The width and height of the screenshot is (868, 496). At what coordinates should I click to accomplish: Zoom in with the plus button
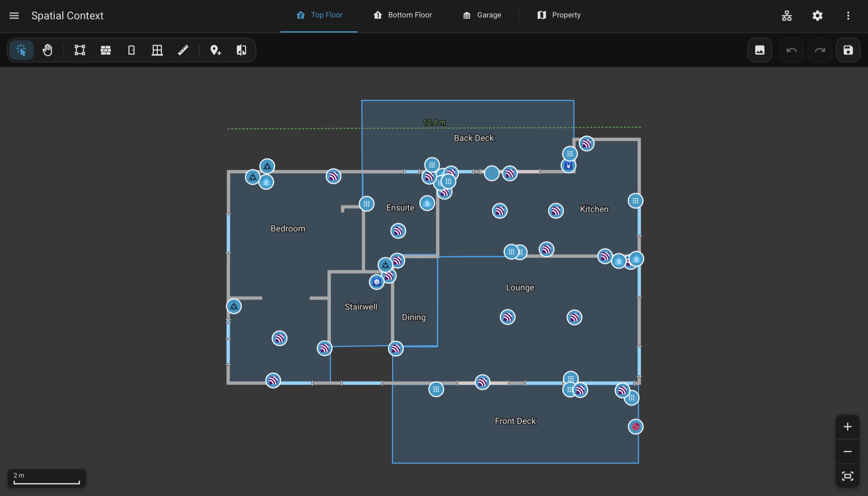848,427
